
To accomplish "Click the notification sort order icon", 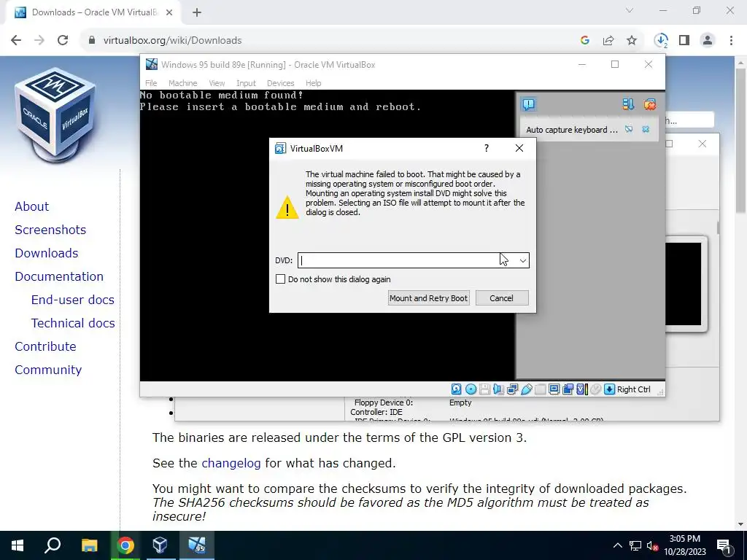I will (x=628, y=104).
